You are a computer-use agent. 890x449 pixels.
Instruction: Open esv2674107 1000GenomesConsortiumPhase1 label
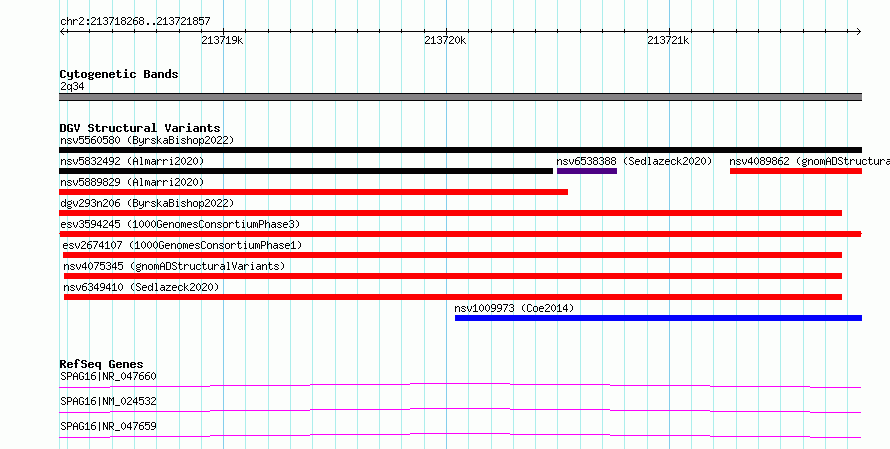[x=182, y=245]
